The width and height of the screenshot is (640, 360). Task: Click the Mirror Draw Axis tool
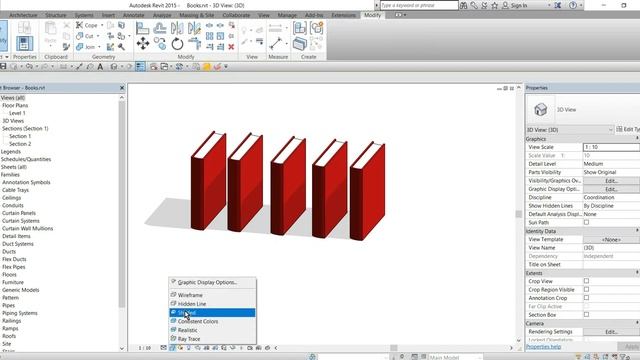pyautogui.click(x=194, y=28)
